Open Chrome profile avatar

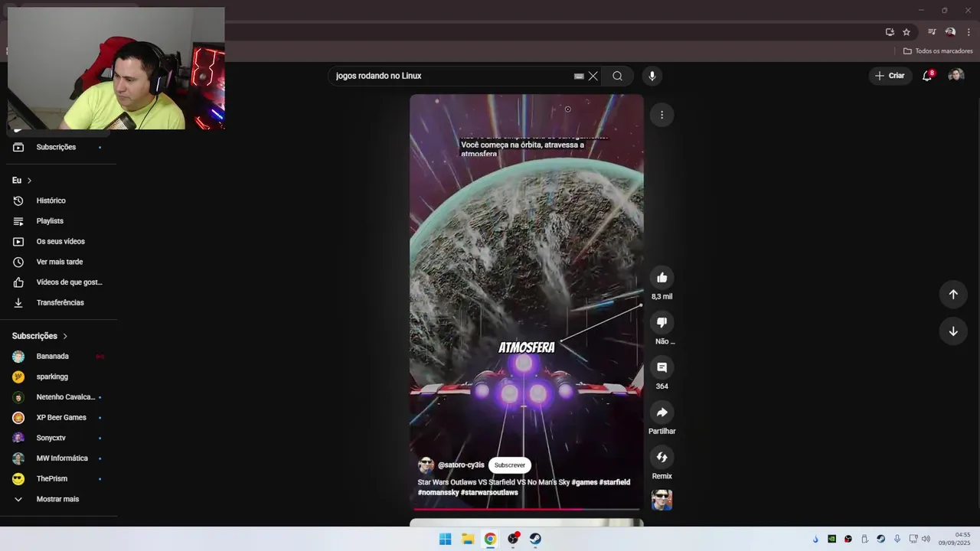(x=950, y=32)
